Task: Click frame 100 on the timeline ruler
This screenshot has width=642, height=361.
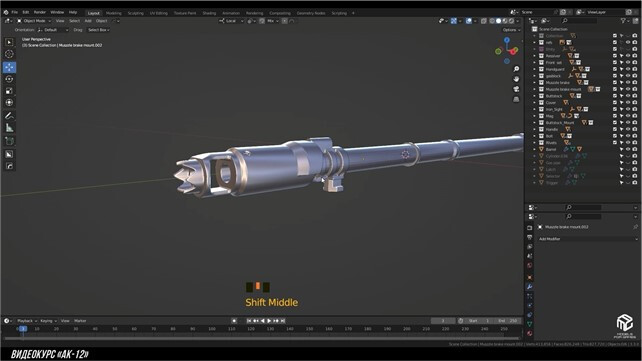Action: tap(212, 329)
